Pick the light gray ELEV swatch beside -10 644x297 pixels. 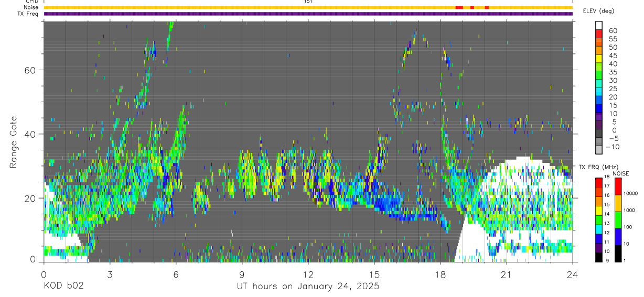pyautogui.click(x=599, y=150)
